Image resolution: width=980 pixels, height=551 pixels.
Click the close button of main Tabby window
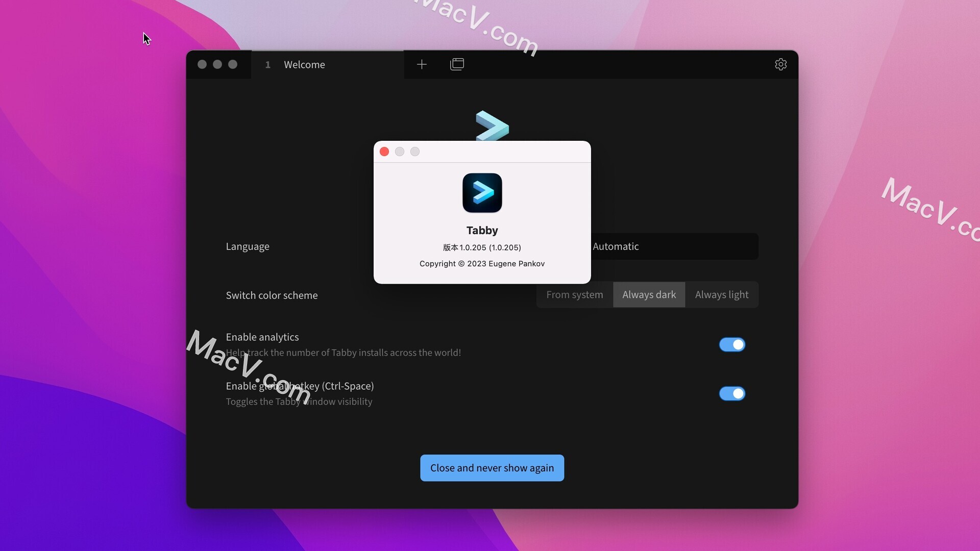[x=202, y=64]
